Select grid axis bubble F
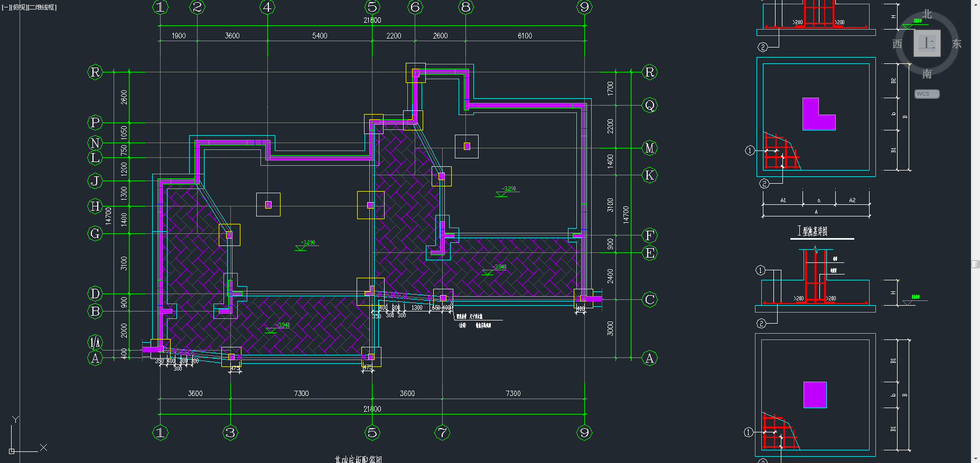The width and height of the screenshot is (980, 463). coord(650,235)
